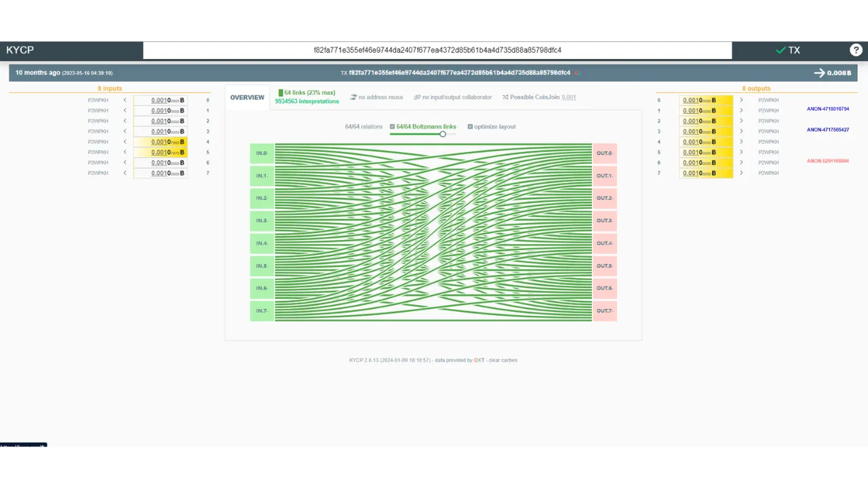The height and width of the screenshot is (488, 868).
Task: Expand previous transaction chevron for input 0
Action: tap(125, 100)
